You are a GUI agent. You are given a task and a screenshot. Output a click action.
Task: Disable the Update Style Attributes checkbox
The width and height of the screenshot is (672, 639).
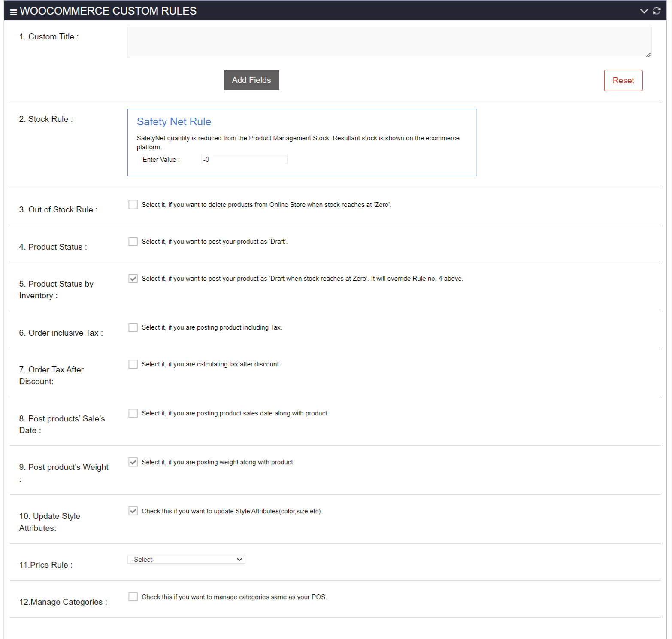click(133, 511)
